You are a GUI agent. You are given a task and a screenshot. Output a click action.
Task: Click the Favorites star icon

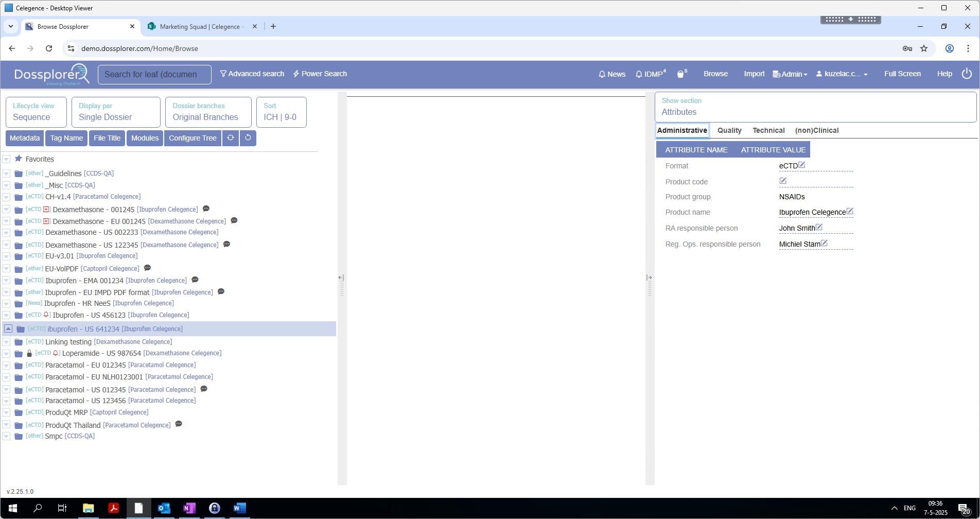[19, 159]
